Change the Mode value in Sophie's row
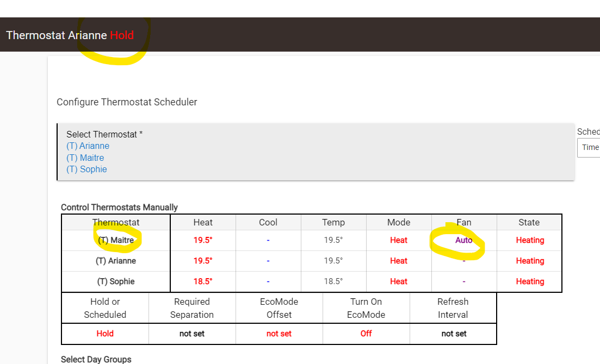This screenshot has height=364, width=600. (x=399, y=282)
